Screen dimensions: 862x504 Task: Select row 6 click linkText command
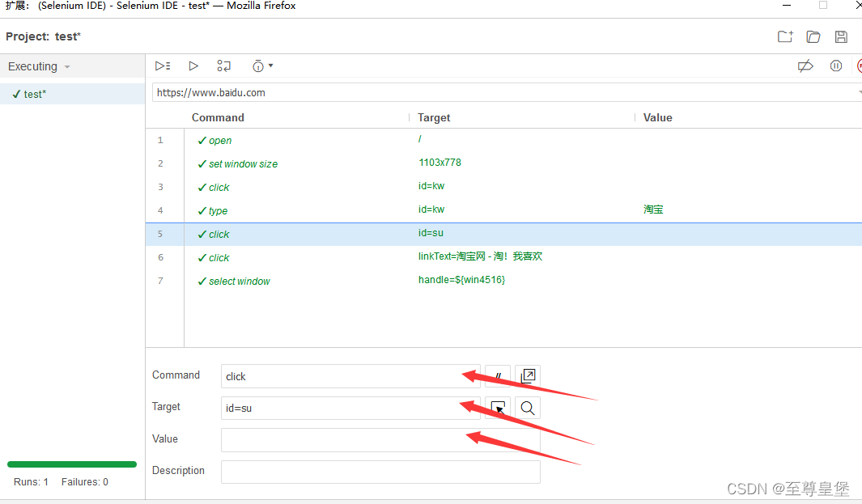[503, 257]
